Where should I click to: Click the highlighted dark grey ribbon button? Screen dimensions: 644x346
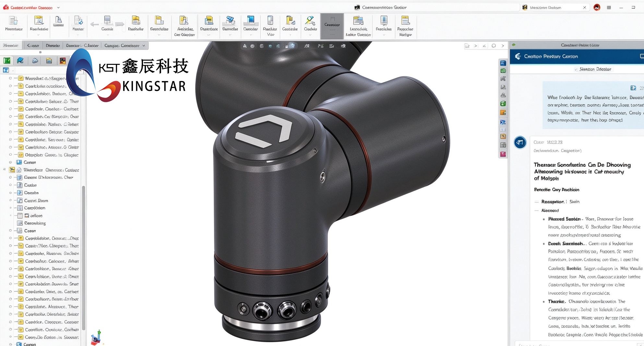click(x=332, y=26)
